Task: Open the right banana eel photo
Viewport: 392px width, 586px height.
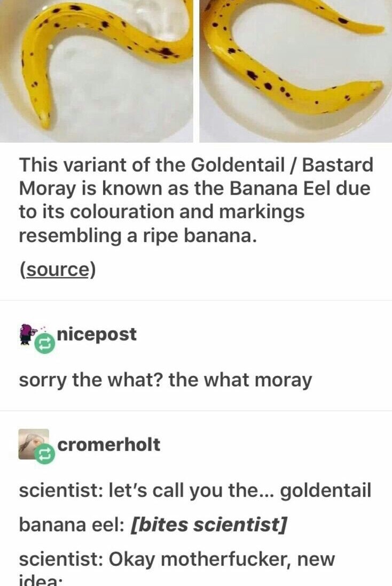Action: click(x=296, y=71)
